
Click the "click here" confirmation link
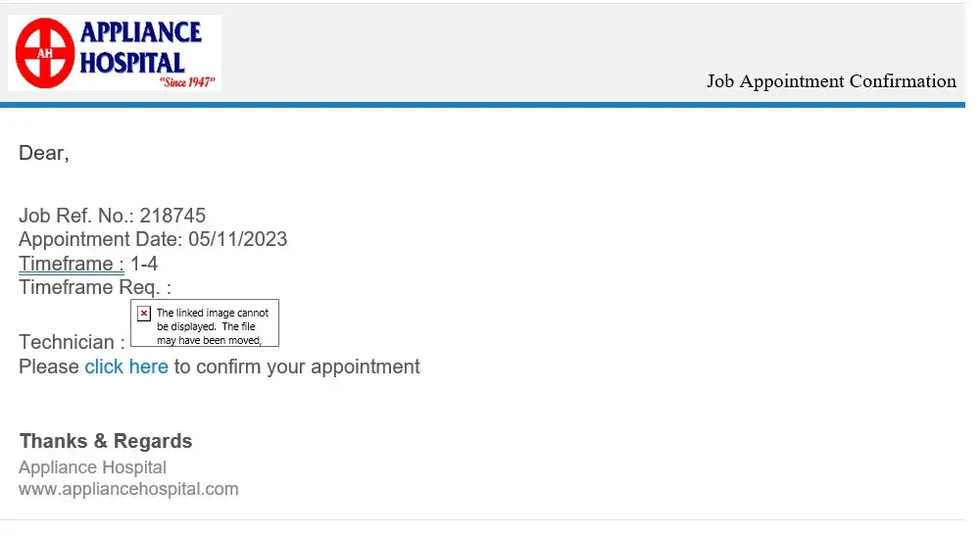click(x=126, y=367)
